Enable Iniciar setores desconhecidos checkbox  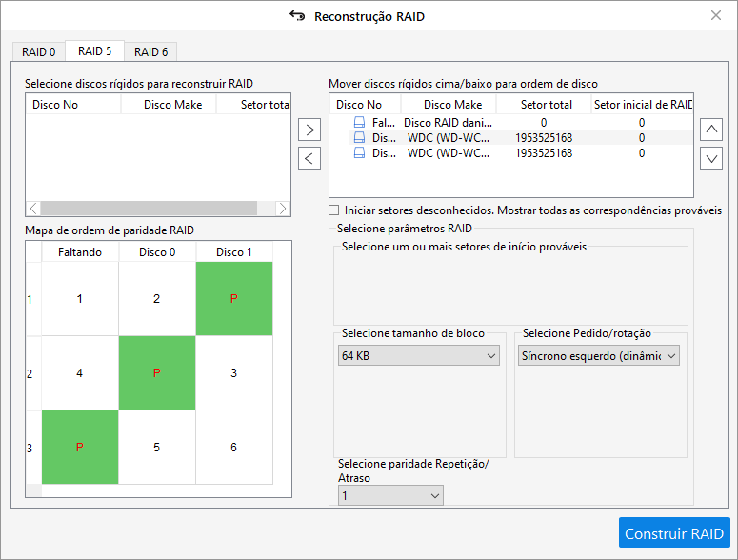click(333, 210)
